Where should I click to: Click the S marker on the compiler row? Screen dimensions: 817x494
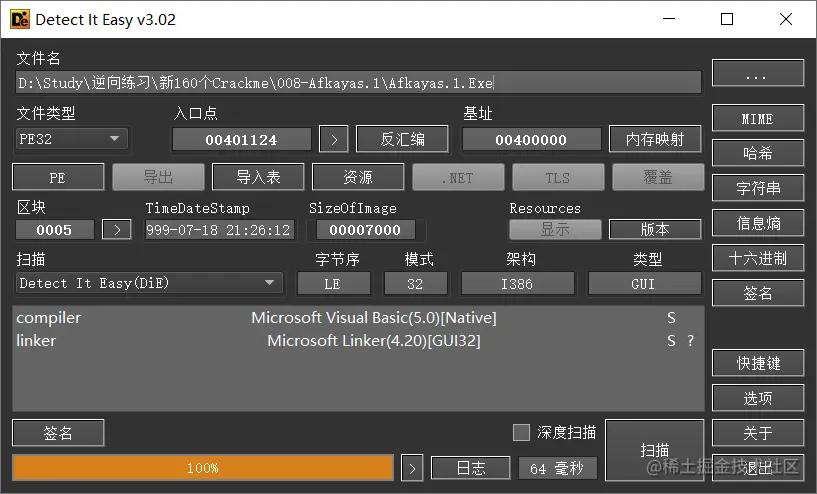pyautogui.click(x=671, y=317)
